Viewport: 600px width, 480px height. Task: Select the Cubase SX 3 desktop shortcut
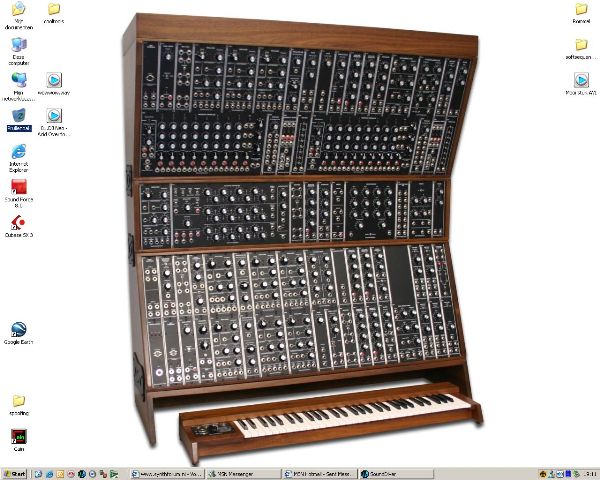[x=19, y=226]
